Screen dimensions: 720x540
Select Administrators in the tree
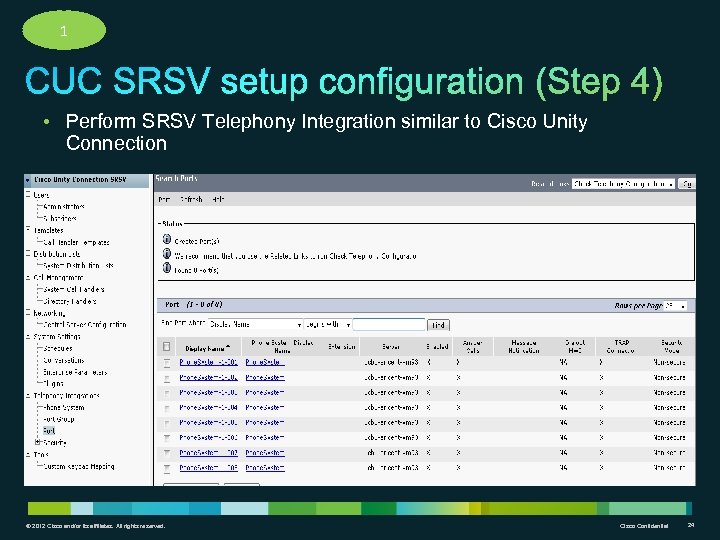tap(64, 207)
